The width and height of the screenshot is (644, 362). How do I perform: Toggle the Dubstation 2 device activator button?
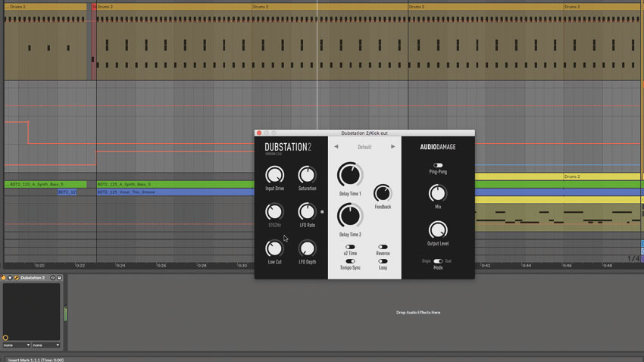point(3,278)
